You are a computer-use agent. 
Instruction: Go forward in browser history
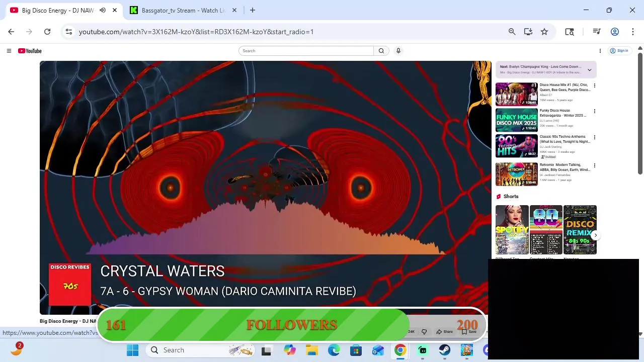pyautogui.click(x=29, y=32)
